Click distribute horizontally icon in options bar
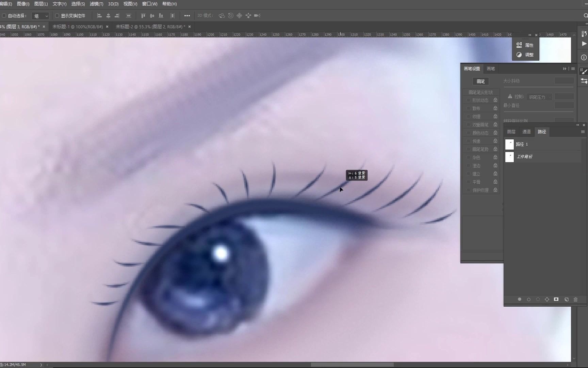Screen dimensions: 588x368 pos(173,16)
